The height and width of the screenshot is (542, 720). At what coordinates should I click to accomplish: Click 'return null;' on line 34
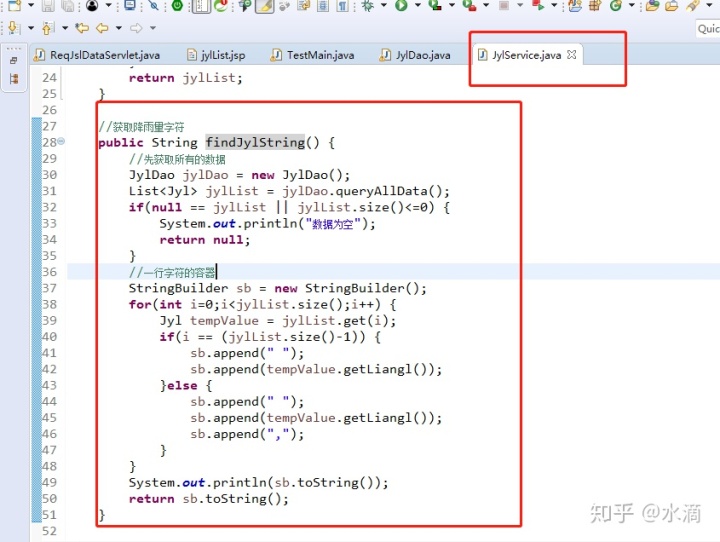[205, 240]
